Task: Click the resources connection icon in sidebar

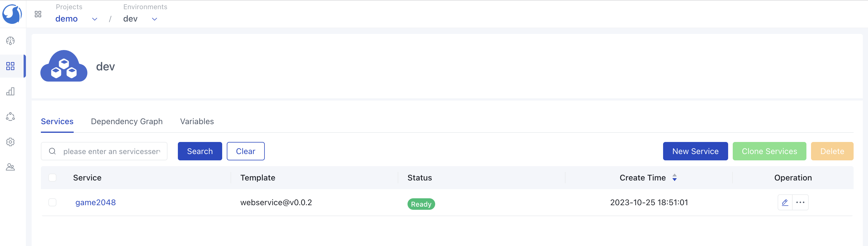Action: pyautogui.click(x=10, y=116)
